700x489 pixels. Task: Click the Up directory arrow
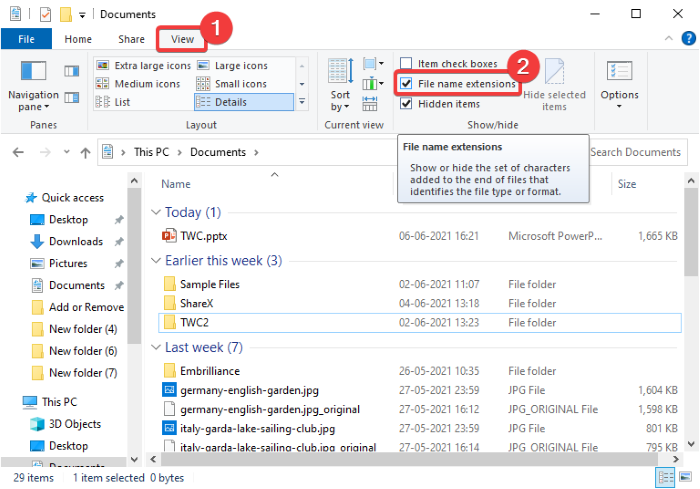87,152
